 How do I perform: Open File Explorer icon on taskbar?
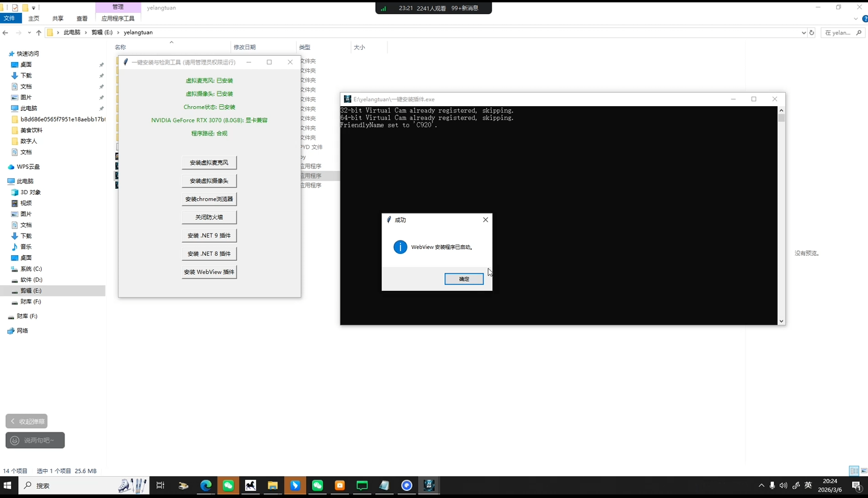(x=273, y=486)
